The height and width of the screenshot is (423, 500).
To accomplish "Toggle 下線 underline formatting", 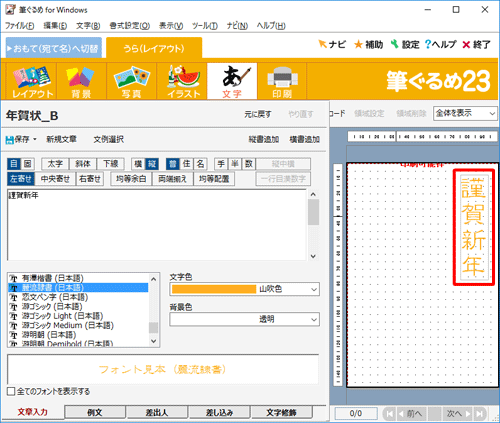I will [x=110, y=164].
